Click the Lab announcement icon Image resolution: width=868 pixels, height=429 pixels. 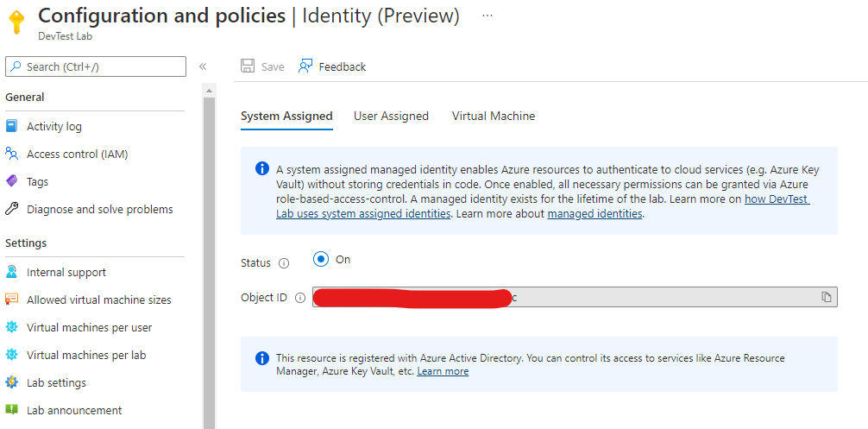tap(11, 410)
